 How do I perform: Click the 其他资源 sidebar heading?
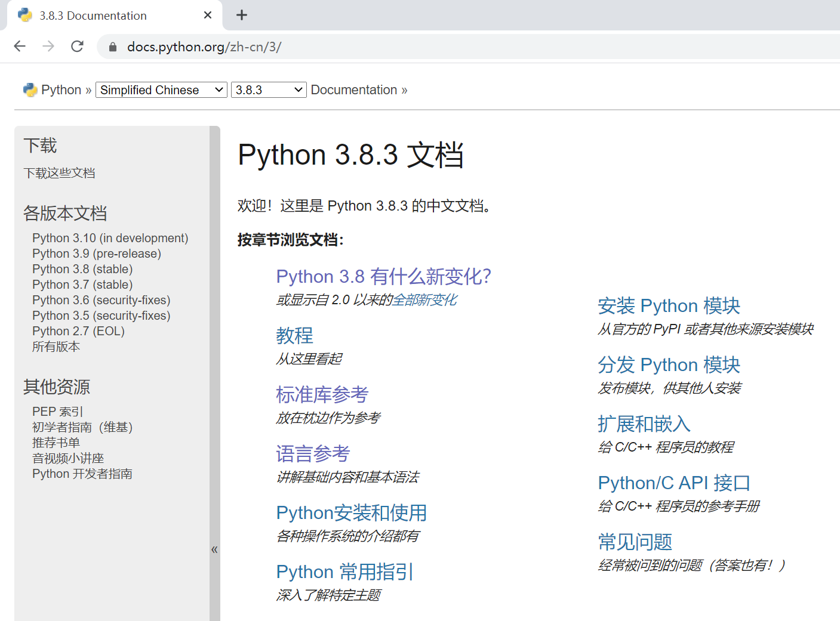(57, 387)
